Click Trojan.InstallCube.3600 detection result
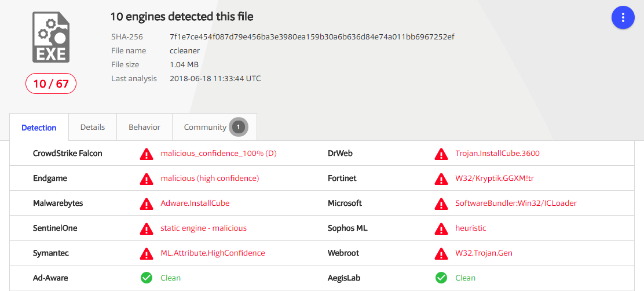 coord(497,154)
